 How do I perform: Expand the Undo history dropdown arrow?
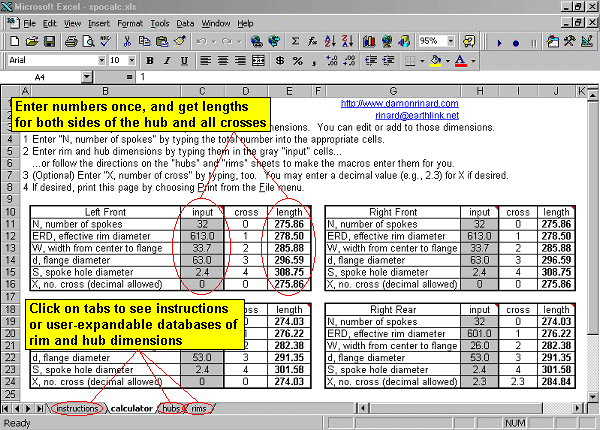point(214,41)
